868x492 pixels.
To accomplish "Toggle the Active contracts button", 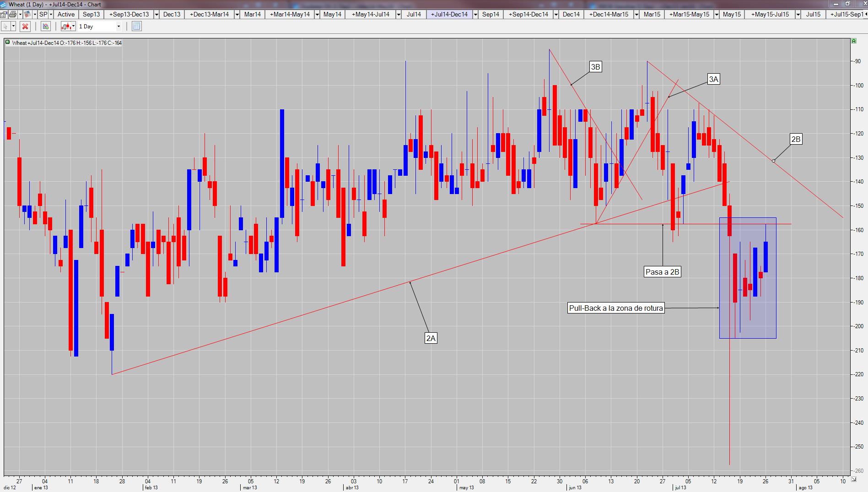I will pos(66,14).
